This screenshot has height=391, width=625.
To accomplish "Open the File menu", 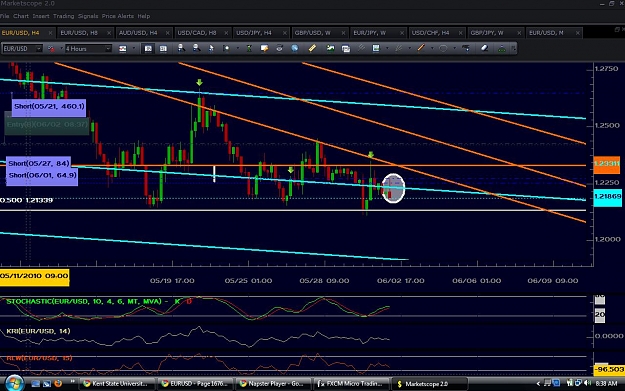I will coord(4,16).
